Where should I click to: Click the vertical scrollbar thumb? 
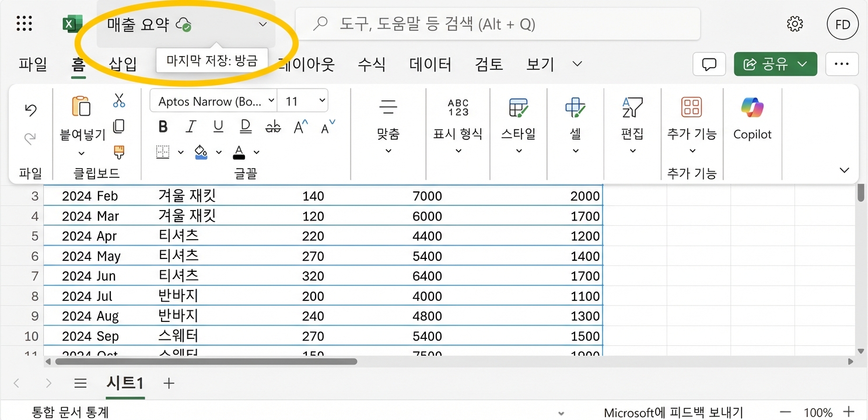(x=861, y=192)
